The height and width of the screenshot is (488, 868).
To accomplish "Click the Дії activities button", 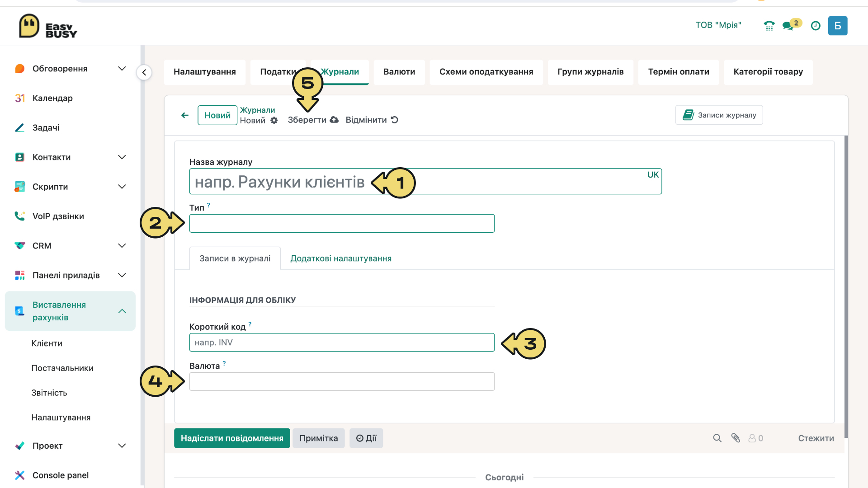I will click(366, 438).
